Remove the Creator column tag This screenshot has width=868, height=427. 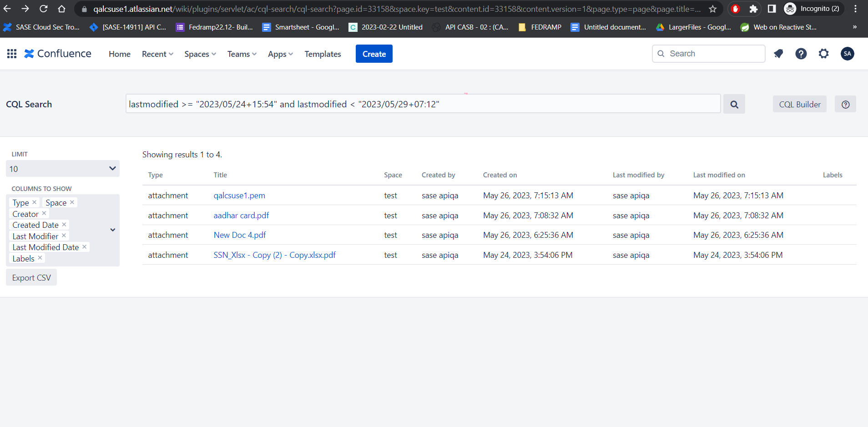(44, 213)
